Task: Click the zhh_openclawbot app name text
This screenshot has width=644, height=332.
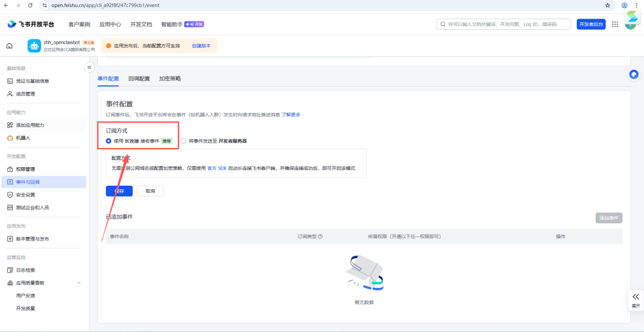Action: 61,42
